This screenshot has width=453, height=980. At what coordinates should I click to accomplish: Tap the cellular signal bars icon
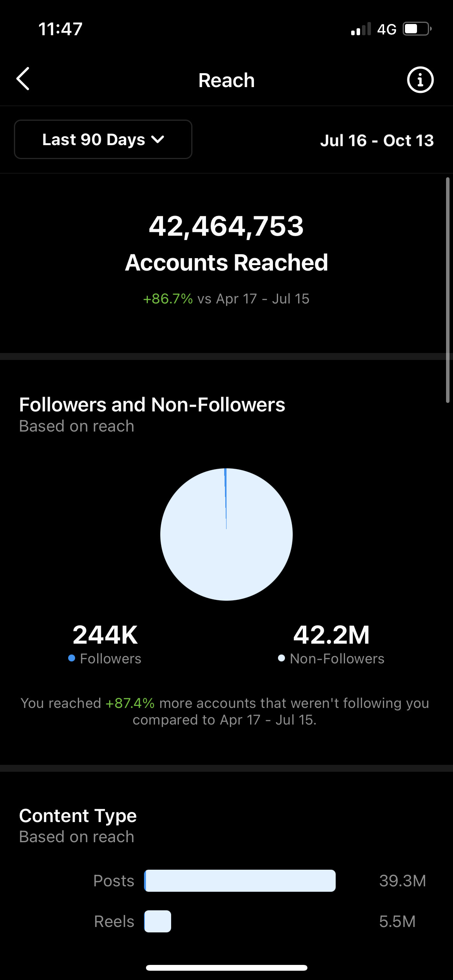coord(361,29)
